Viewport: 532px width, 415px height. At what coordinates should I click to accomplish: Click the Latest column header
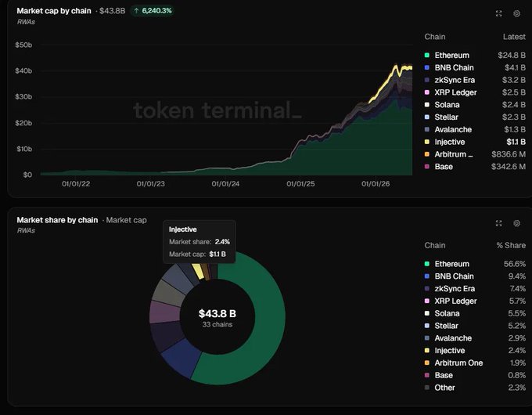point(514,37)
